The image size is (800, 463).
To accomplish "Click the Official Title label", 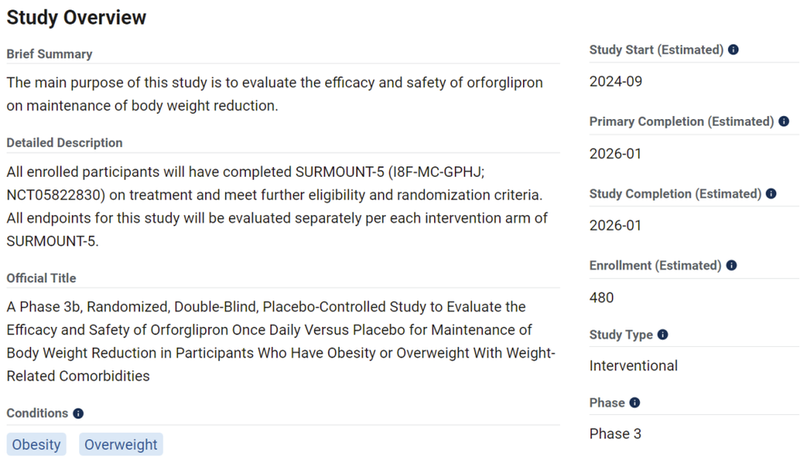I will pos(41,278).
